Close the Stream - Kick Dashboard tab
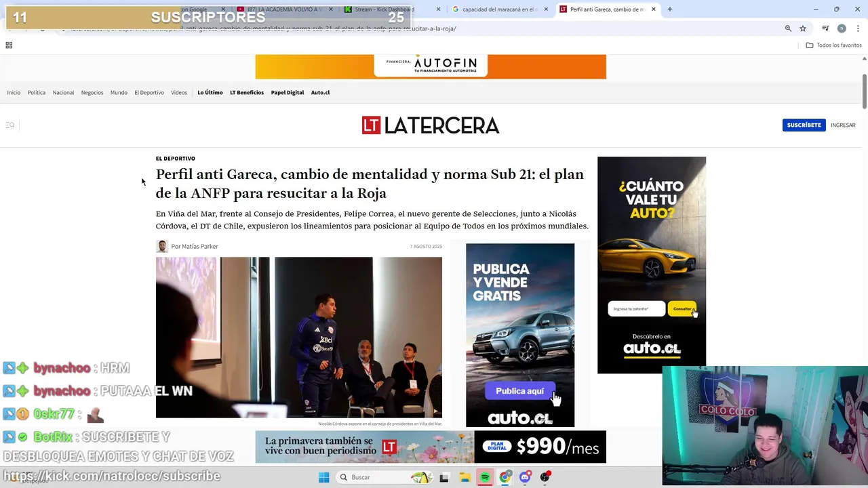The image size is (868, 488). (x=438, y=9)
